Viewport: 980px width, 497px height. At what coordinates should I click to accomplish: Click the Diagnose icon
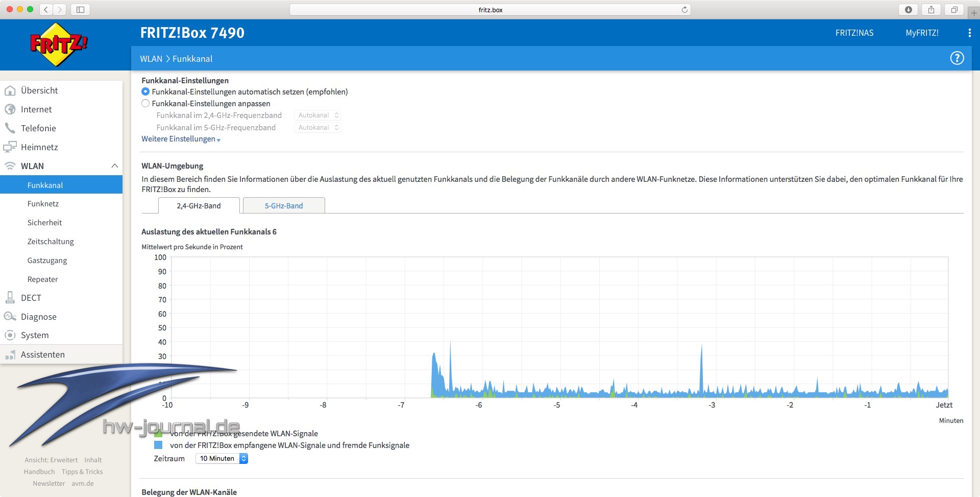[x=10, y=317]
